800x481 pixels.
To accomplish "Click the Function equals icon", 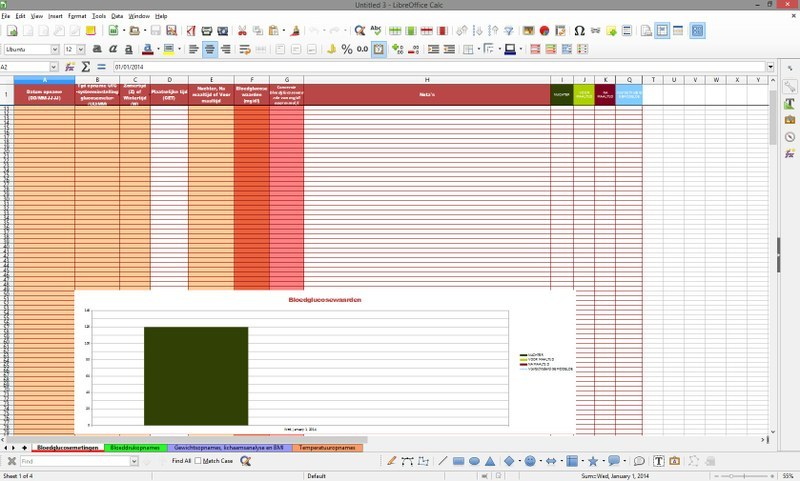I will 102,67.
